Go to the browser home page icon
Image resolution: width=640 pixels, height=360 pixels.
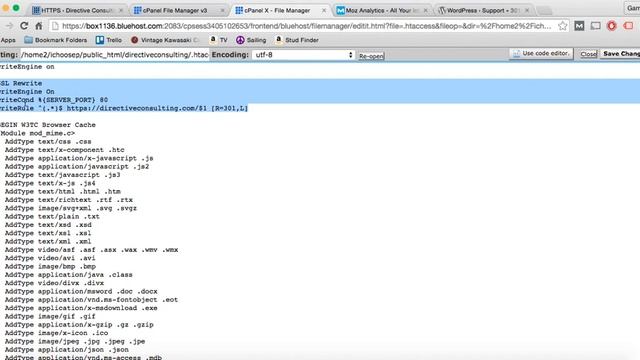tap(39, 26)
